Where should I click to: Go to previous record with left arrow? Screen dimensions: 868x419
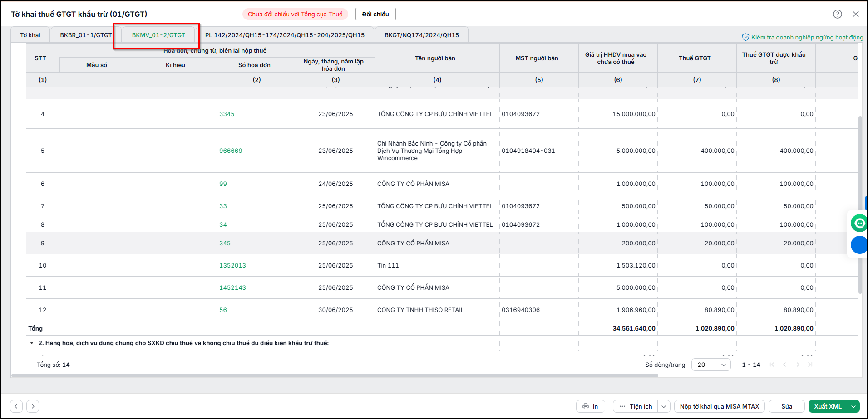tap(16, 406)
